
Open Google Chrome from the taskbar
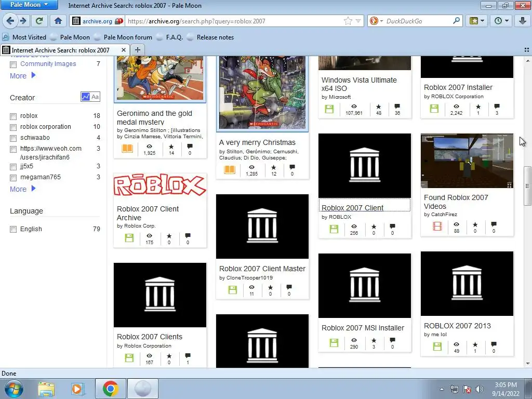pos(111,389)
